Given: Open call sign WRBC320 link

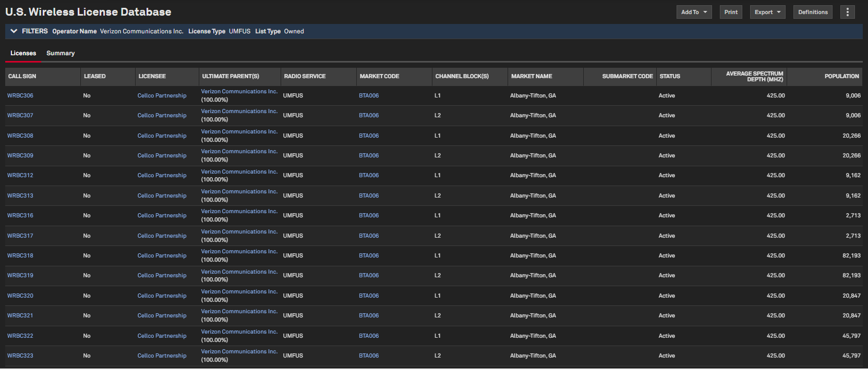Looking at the screenshot, I should click(x=20, y=296).
